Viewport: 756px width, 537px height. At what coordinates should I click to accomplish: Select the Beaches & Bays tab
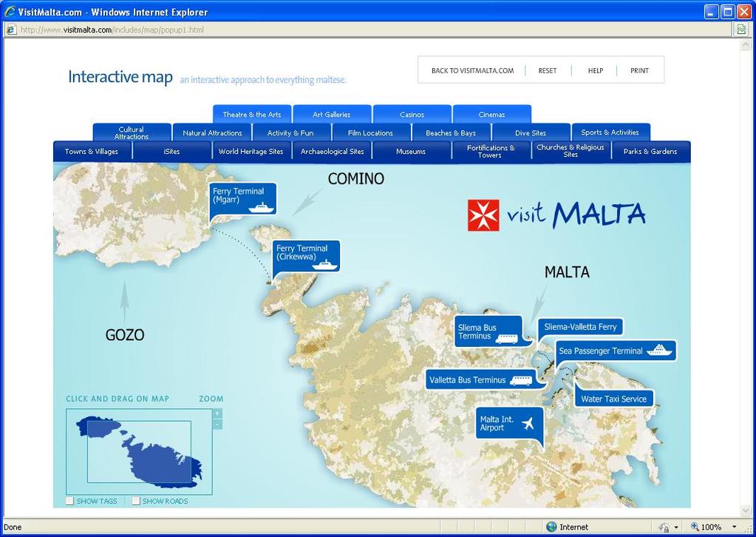451,132
